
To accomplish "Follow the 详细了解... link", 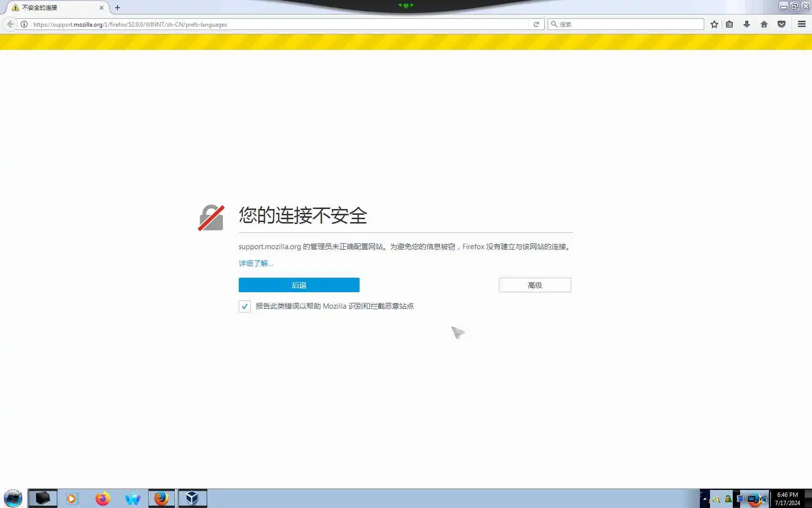I will 256,263.
